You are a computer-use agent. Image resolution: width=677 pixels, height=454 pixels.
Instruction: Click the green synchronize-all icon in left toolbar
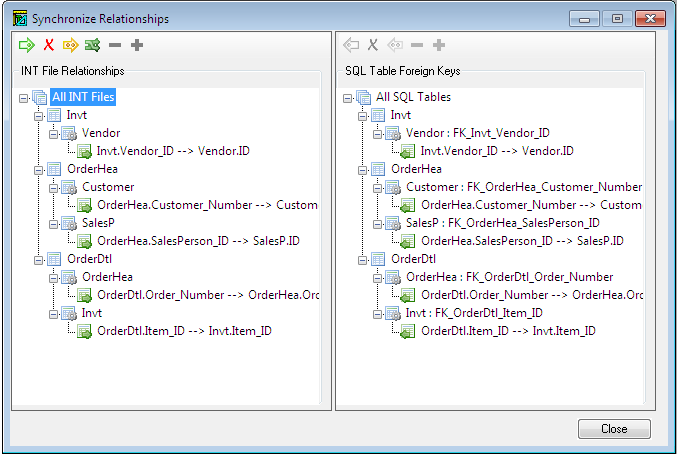93,45
